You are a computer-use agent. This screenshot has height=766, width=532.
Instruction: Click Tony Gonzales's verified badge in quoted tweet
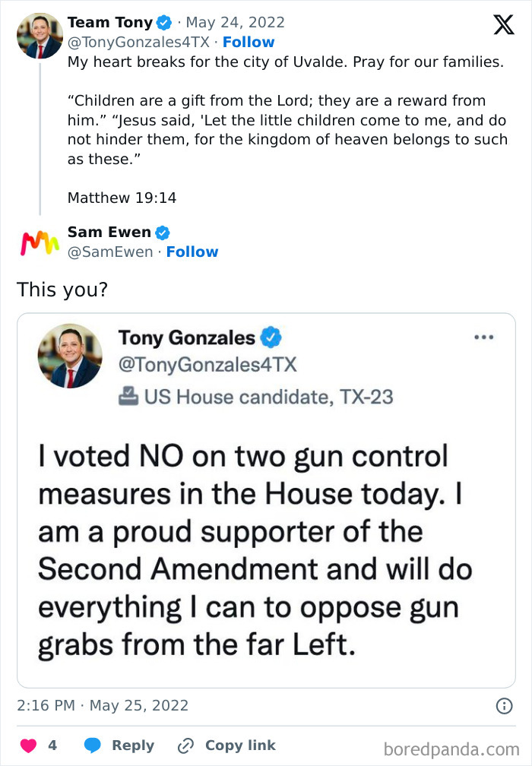click(271, 336)
